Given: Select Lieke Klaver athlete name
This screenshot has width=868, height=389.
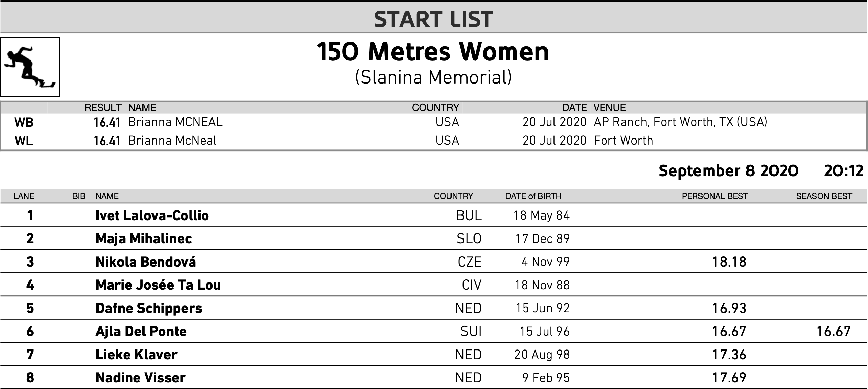Looking at the screenshot, I should 137,354.
